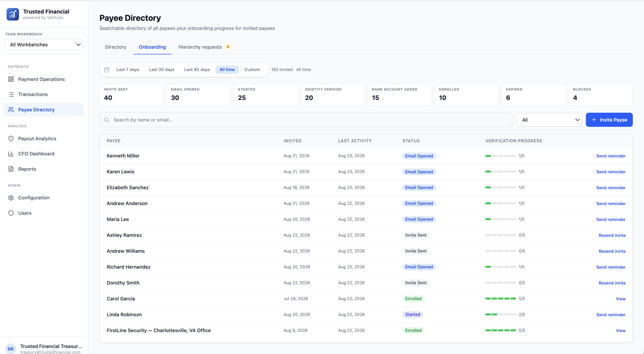Open the All status filter dropdown

(x=549, y=120)
